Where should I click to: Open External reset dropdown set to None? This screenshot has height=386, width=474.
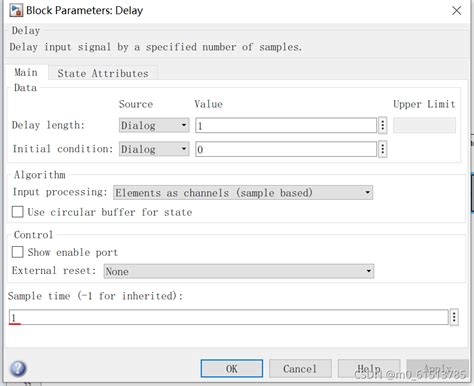[239, 271]
